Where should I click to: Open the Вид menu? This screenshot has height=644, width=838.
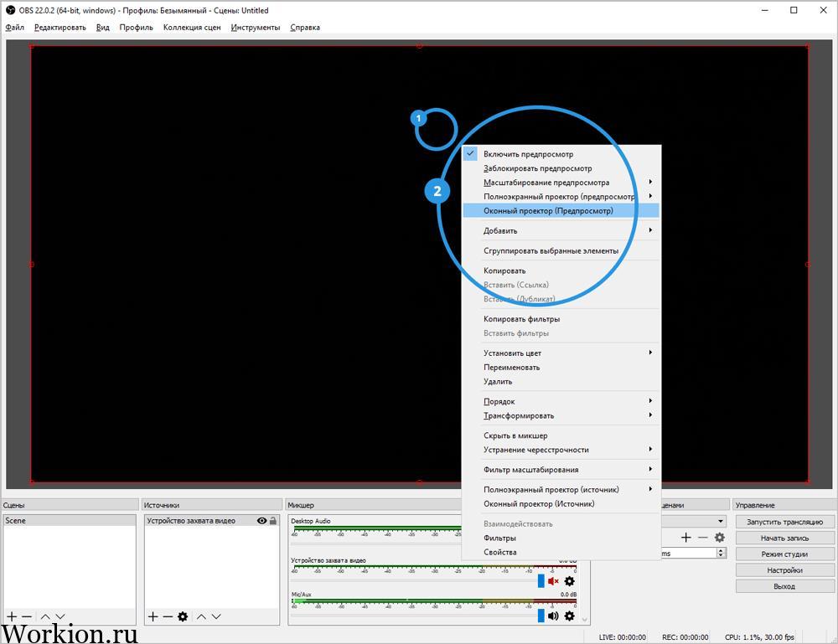pos(103,28)
